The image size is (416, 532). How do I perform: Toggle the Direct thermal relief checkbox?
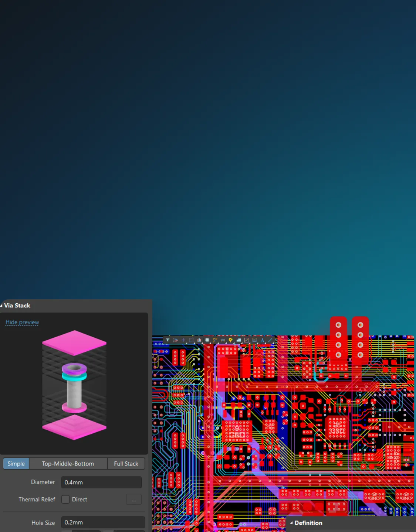(65, 499)
